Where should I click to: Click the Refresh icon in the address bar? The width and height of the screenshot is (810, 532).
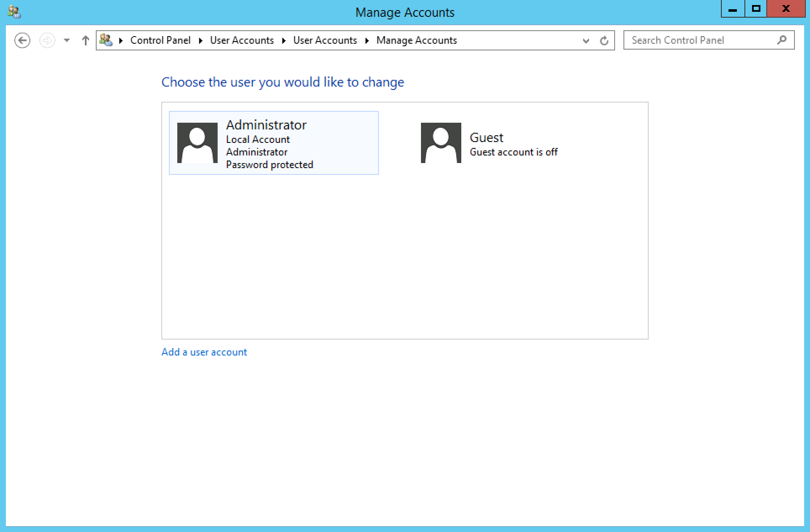(x=604, y=40)
